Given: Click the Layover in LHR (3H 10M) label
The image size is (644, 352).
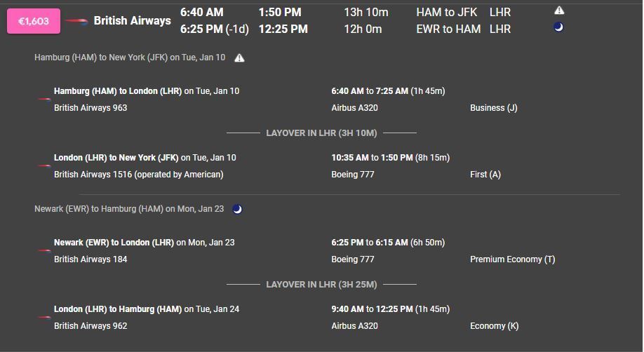Looking at the screenshot, I should pyautogui.click(x=321, y=133).
